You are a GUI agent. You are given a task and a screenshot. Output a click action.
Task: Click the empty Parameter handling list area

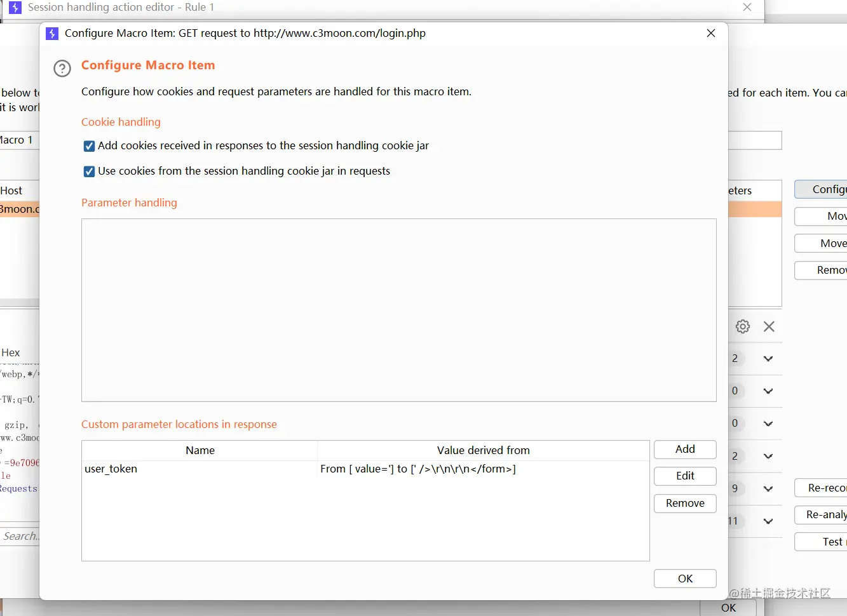398,310
